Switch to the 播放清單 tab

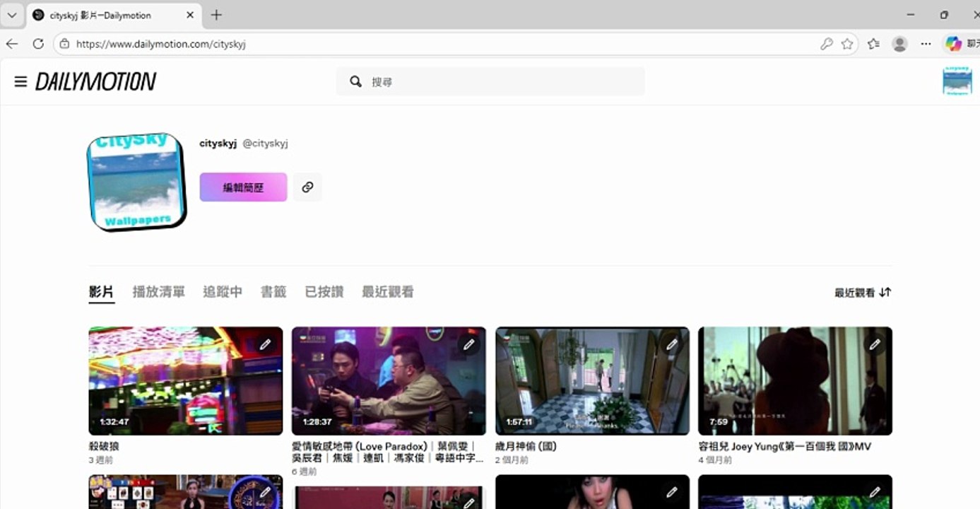coord(159,292)
